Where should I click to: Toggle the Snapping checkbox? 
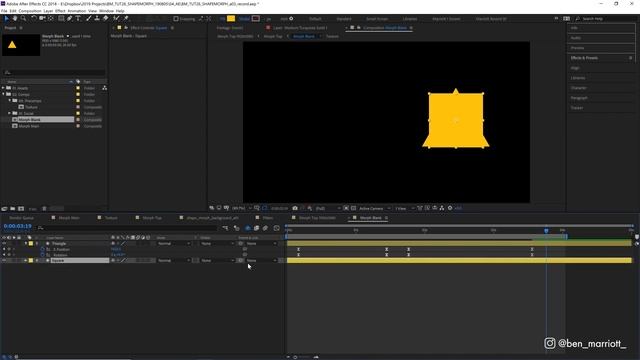[176, 19]
